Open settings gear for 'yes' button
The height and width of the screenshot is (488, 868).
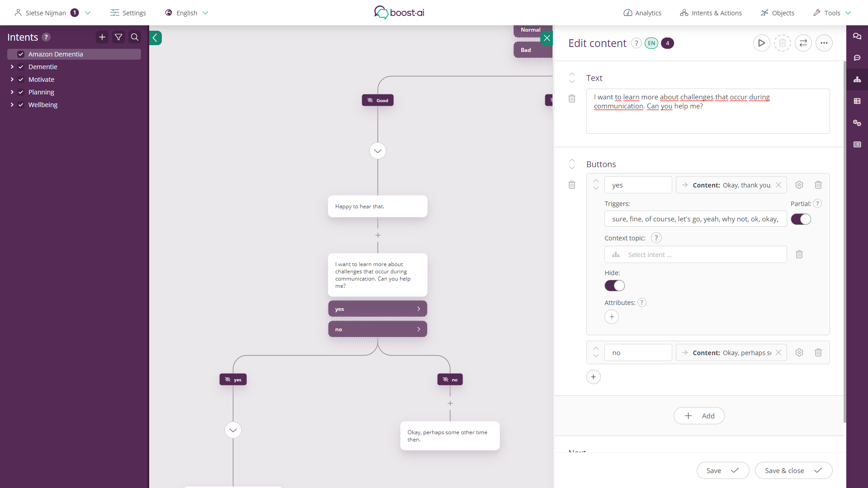799,185
